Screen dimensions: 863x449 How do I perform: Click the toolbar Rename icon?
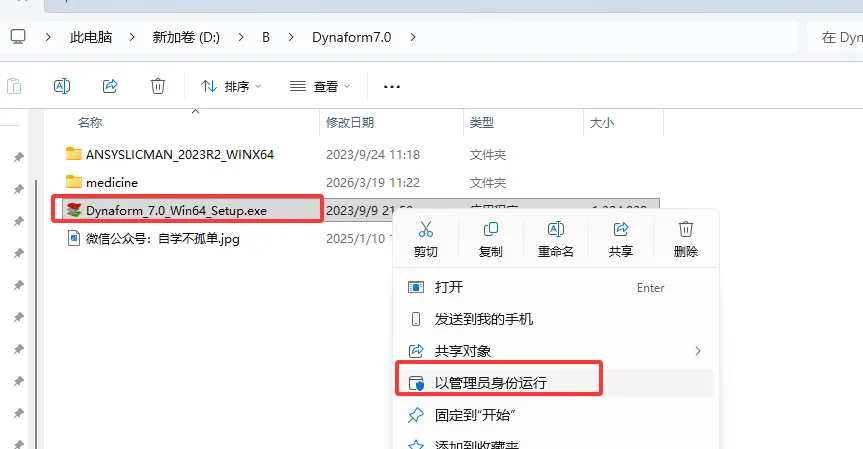pos(62,86)
